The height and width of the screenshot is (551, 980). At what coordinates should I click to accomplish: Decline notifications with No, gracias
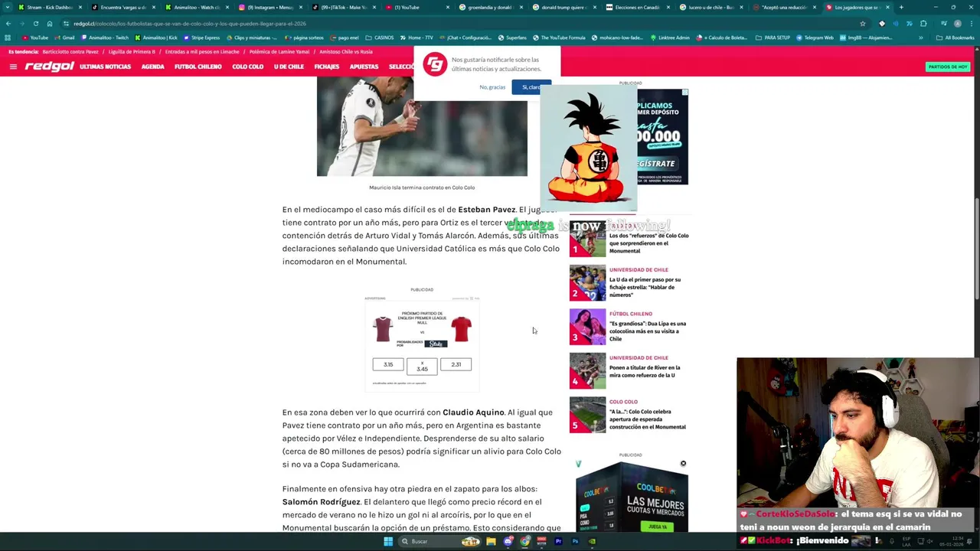[492, 87]
